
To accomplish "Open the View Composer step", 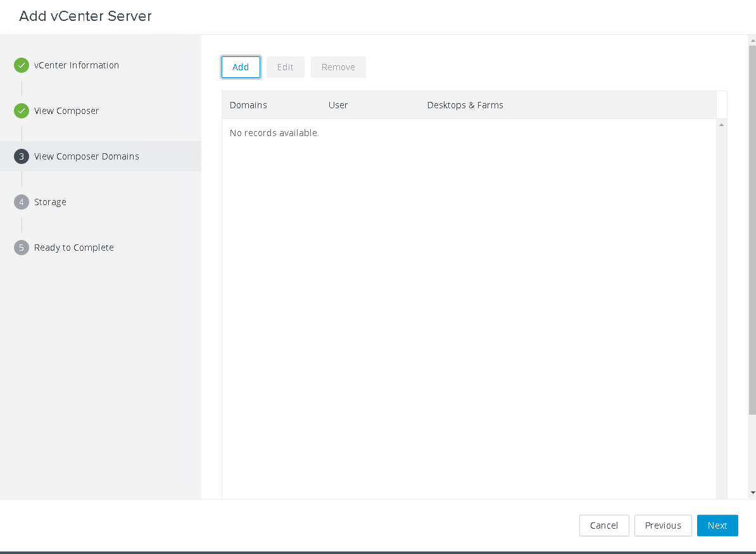I will (x=66, y=111).
